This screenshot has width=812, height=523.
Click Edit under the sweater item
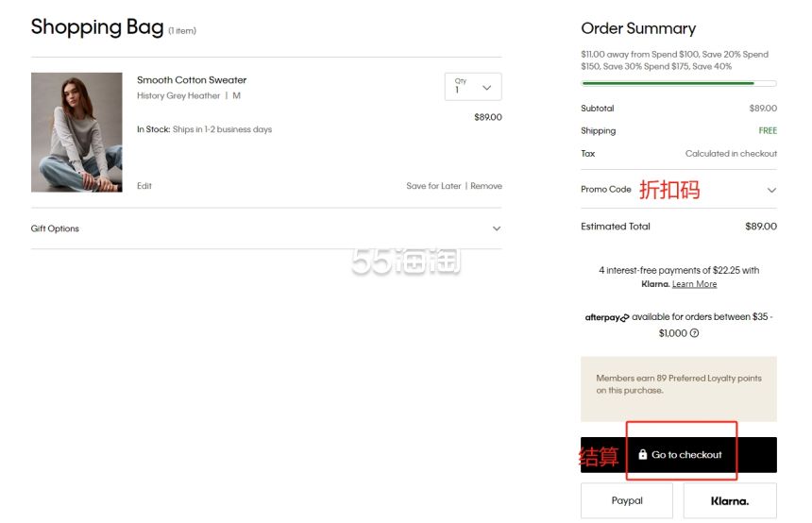pos(144,186)
